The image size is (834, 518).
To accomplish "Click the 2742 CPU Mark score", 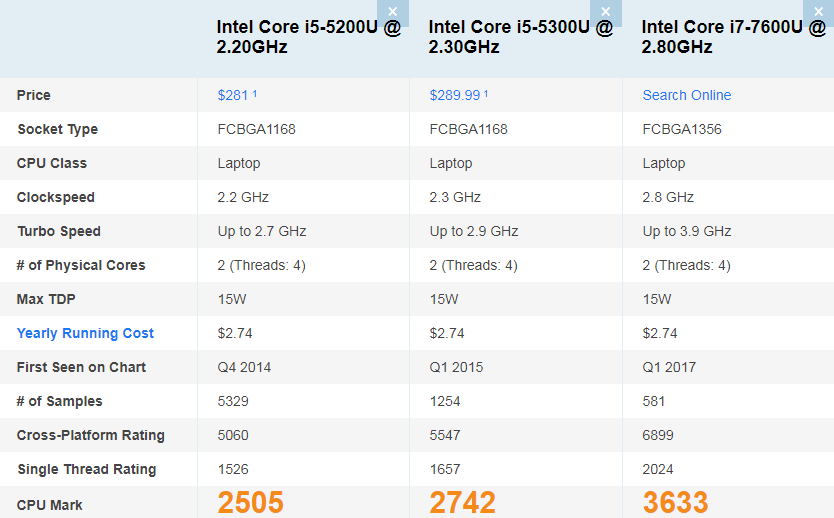I will coord(463,502).
